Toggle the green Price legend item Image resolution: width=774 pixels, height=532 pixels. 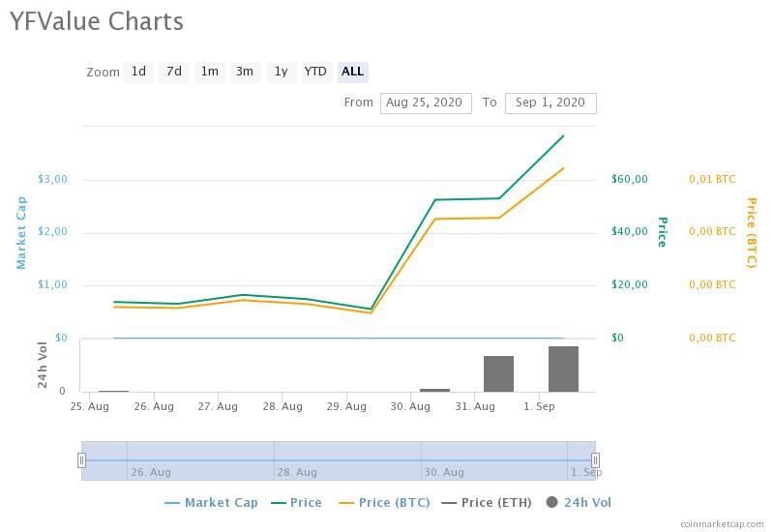(x=297, y=503)
